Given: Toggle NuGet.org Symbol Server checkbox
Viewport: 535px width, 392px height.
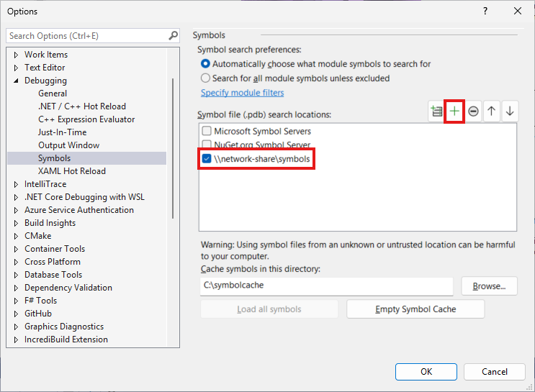Looking at the screenshot, I should [x=207, y=145].
